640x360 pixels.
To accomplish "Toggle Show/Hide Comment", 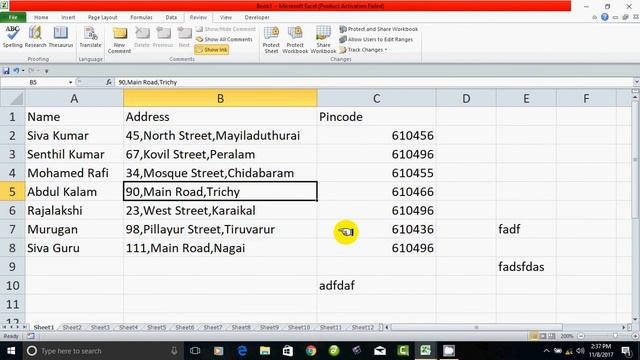I will [x=226, y=29].
